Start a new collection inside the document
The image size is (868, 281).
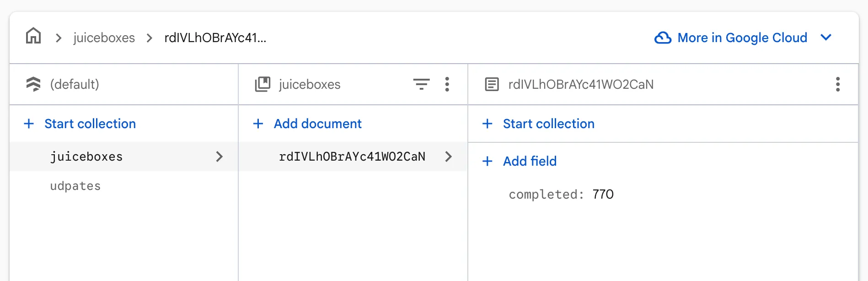click(x=548, y=124)
